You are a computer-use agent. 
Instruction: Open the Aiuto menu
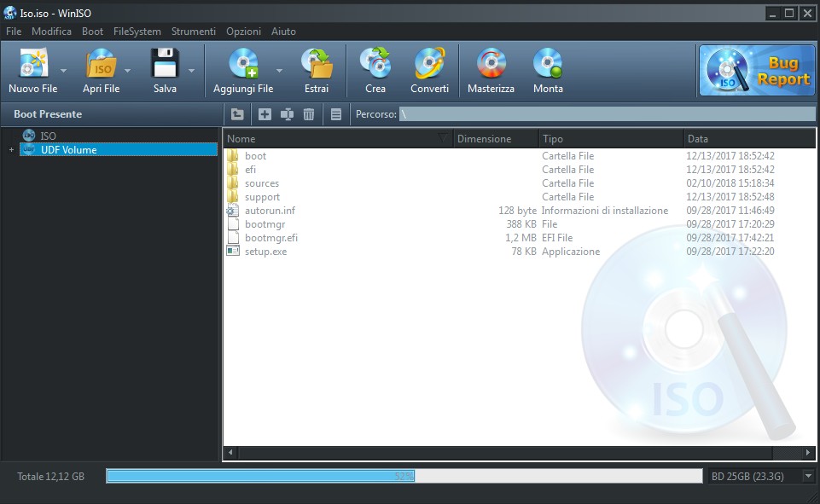pos(283,32)
